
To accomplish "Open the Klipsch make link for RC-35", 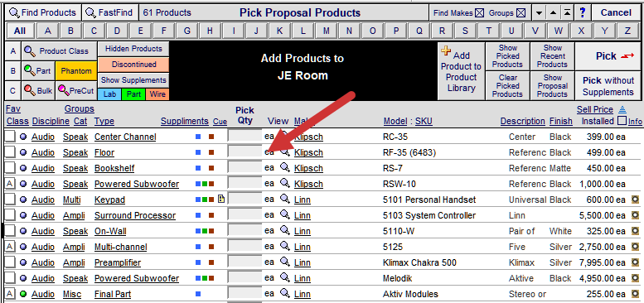I will point(308,137).
